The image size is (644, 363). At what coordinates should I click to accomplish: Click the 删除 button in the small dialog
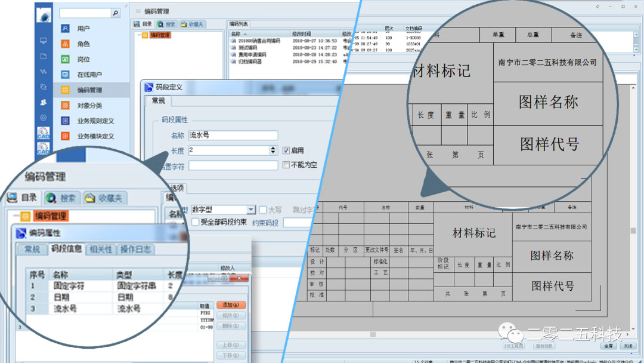pos(230,325)
